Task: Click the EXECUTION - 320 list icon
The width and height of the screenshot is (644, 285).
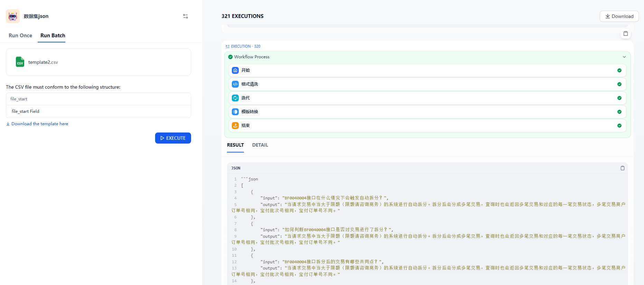Action: pyautogui.click(x=228, y=46)
